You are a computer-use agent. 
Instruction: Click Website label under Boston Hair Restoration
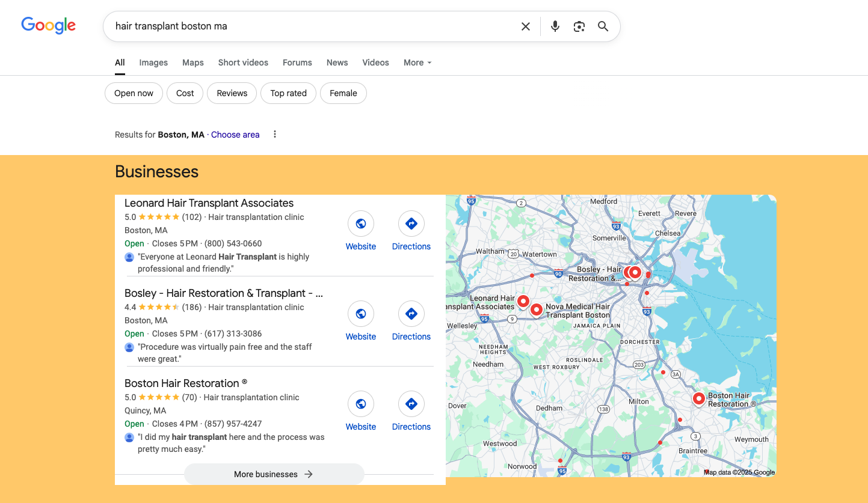[361, 427]
